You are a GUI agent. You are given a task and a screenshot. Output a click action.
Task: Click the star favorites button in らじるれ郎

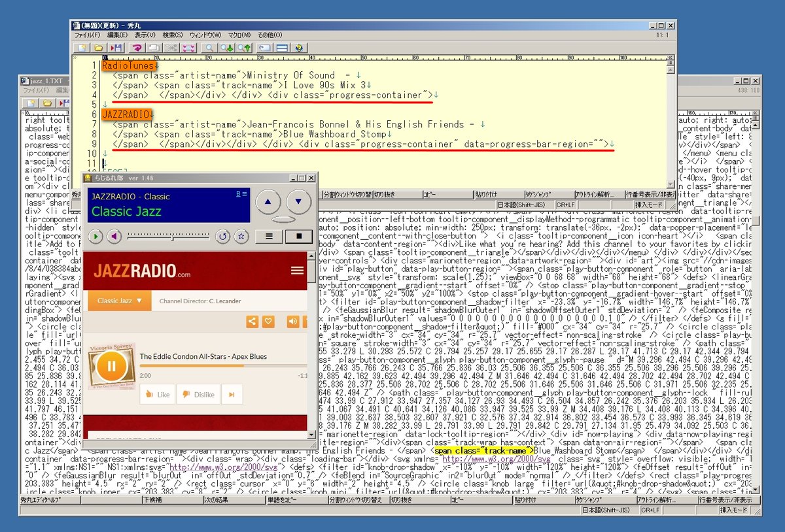241,236
